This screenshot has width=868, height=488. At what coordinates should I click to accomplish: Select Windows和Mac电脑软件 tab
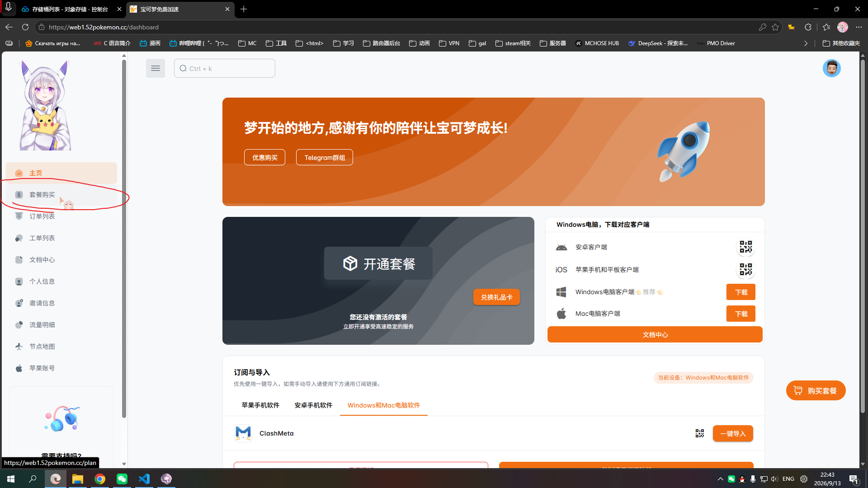(x=384, y=405)
